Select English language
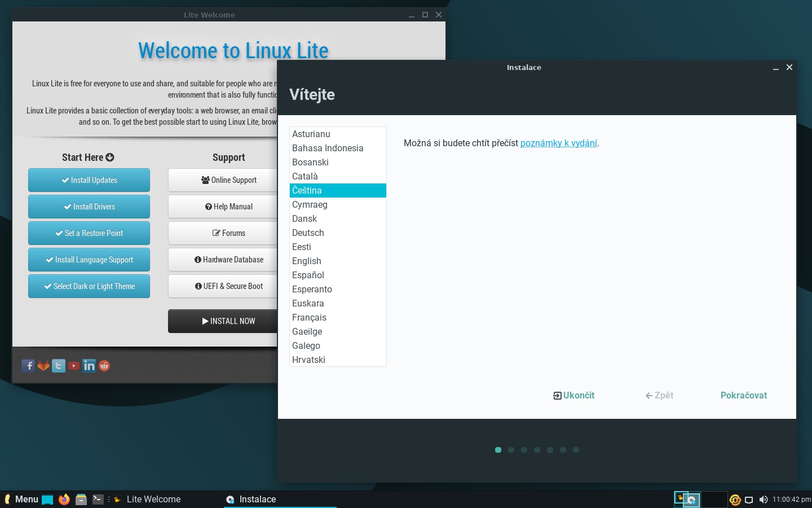This screenshot has width=812, height=508. pos(338,261)
